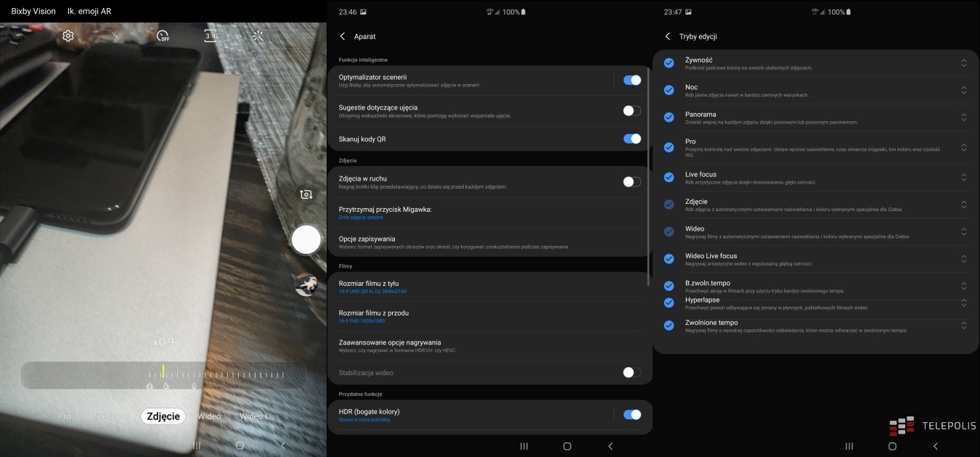Go back from Tryby edycji screen
Image resolution: width=980 pixels, height=457 pixels.
point(668,36)
